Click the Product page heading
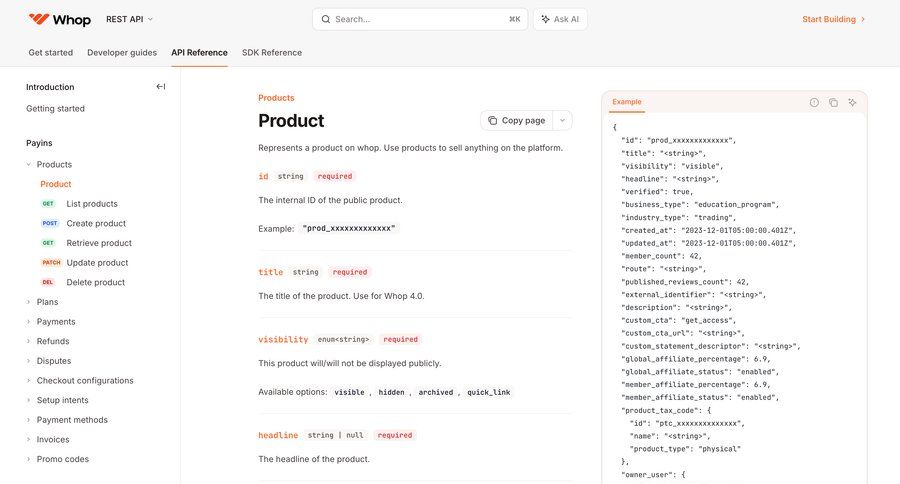Screen dimensions: 900x484 pos(291,121)
